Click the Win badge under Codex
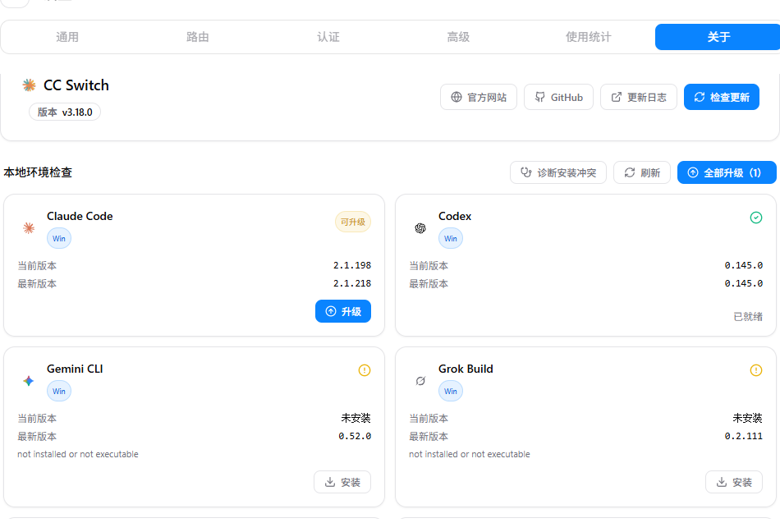Screen dimensions: 780x532 pos(451,238)
